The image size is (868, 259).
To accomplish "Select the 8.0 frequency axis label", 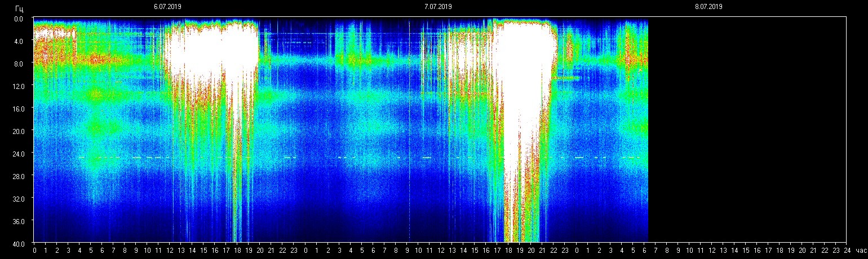I will tap(19, 64).
